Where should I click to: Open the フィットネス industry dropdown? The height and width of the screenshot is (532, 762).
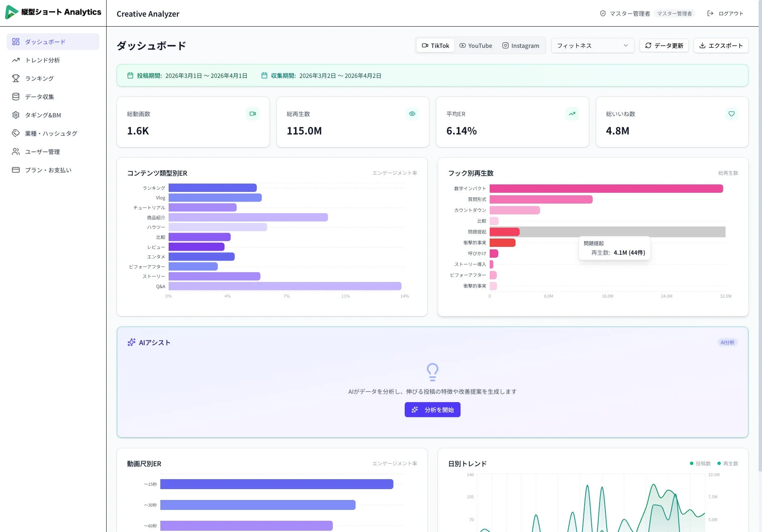click(x=592, y=45)
